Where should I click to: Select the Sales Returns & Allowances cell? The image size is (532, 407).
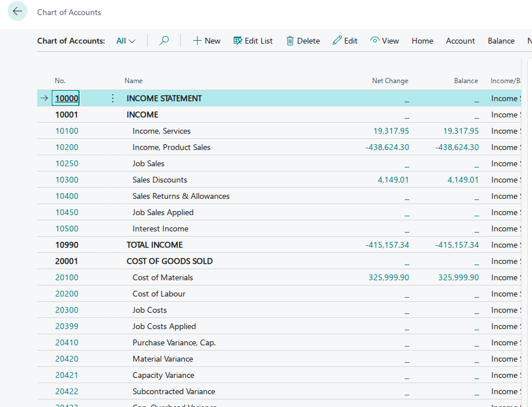tap(181, 196)
